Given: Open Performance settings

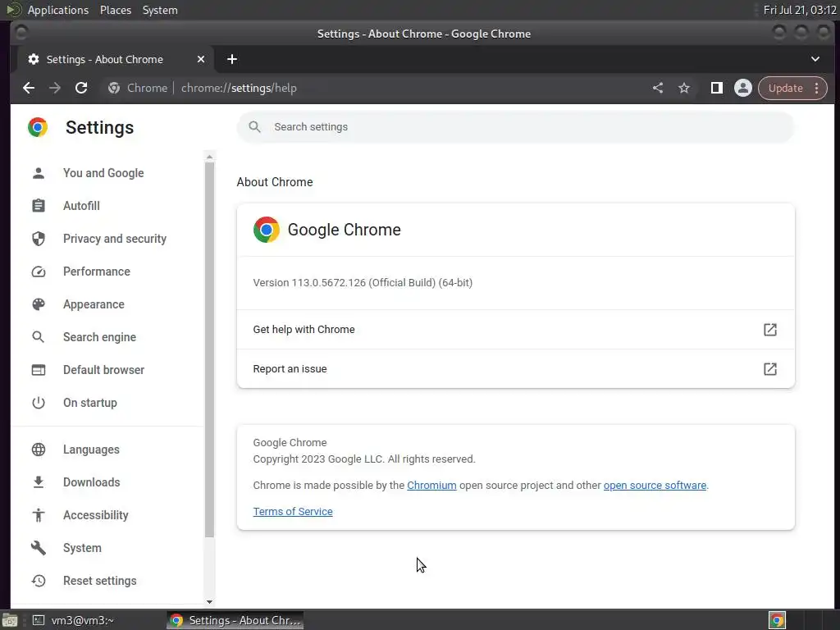Looking at the screenshot, I should 97,272.
